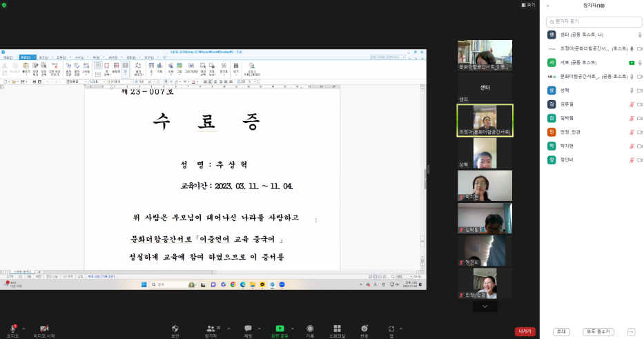Open the 참가자 participants panel

[x=211, y=329]
